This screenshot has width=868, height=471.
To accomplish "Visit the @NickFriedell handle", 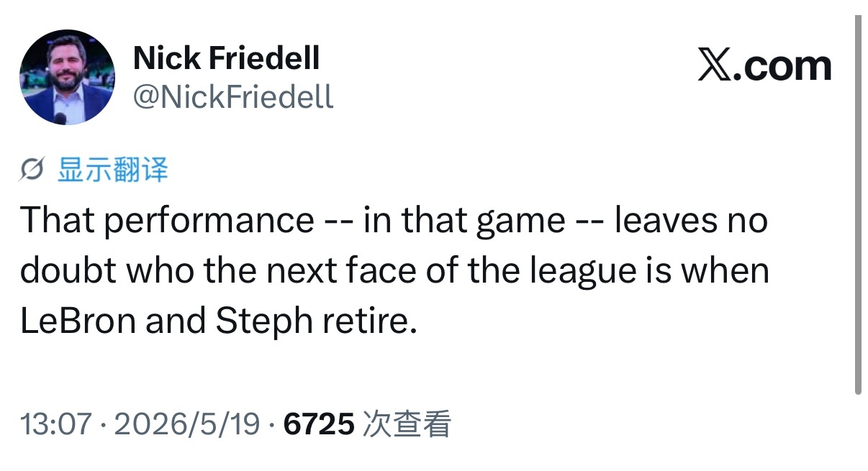I will tap(233, 96).
